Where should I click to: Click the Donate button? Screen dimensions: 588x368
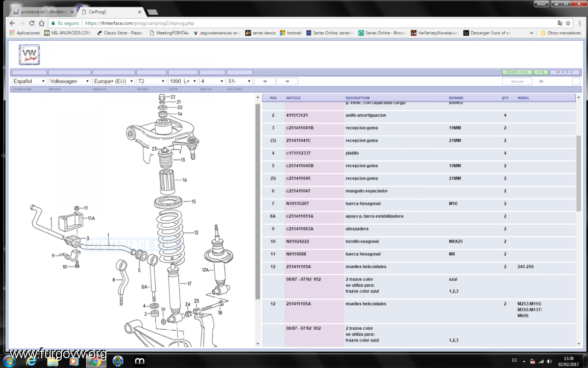pos(517,81)
